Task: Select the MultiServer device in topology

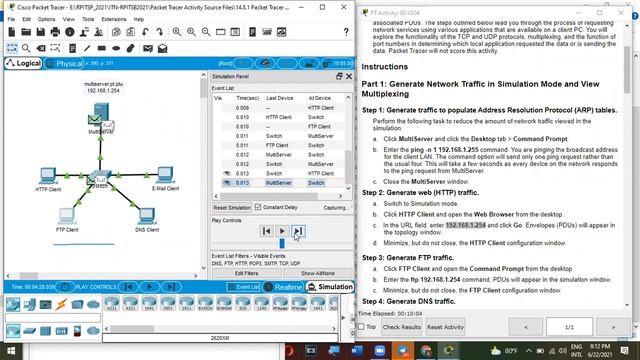Action: click(x=100, y=115)
